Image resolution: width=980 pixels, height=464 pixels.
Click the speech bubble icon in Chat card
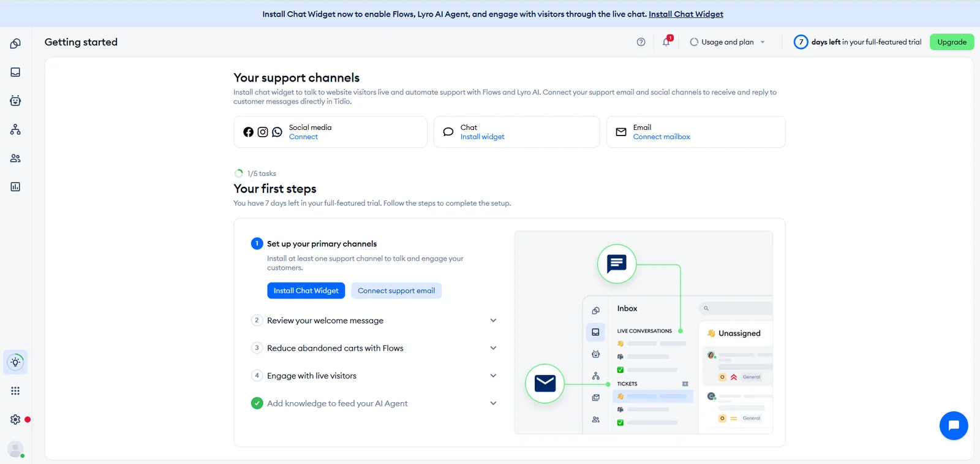tap(448, 132)
